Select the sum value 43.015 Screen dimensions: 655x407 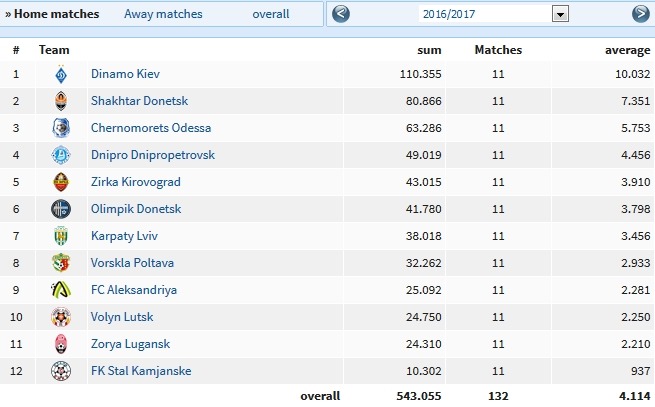(424, 182)
